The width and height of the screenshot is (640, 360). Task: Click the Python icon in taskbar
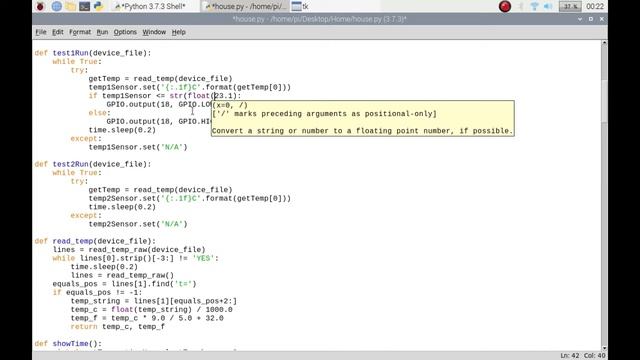click(x=98, y=6)
